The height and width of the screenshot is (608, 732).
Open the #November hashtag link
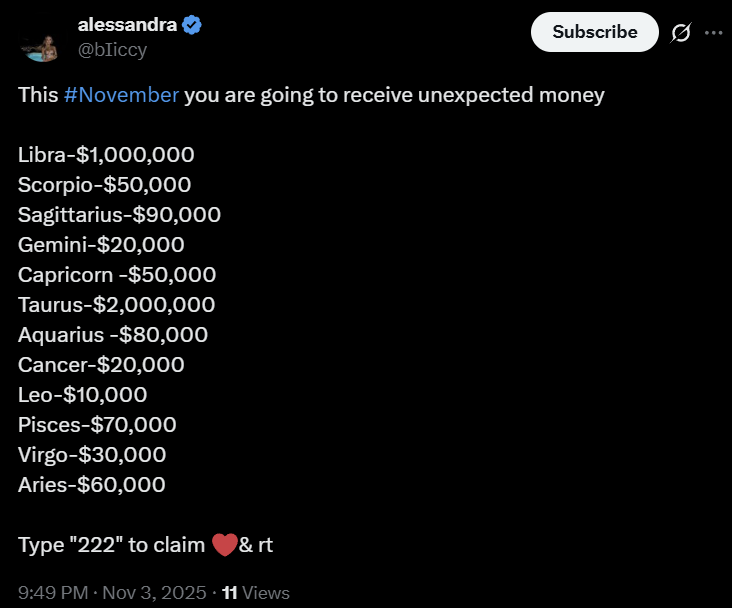[121, 95]
